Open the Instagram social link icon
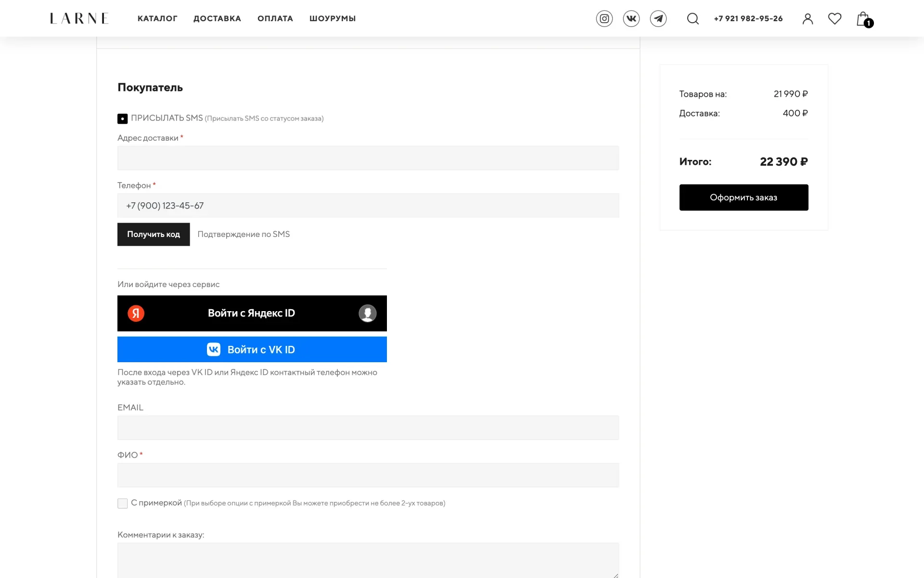The width and height of the screenshot is (924, 578). pyautogui.click(x=604, y=19)
